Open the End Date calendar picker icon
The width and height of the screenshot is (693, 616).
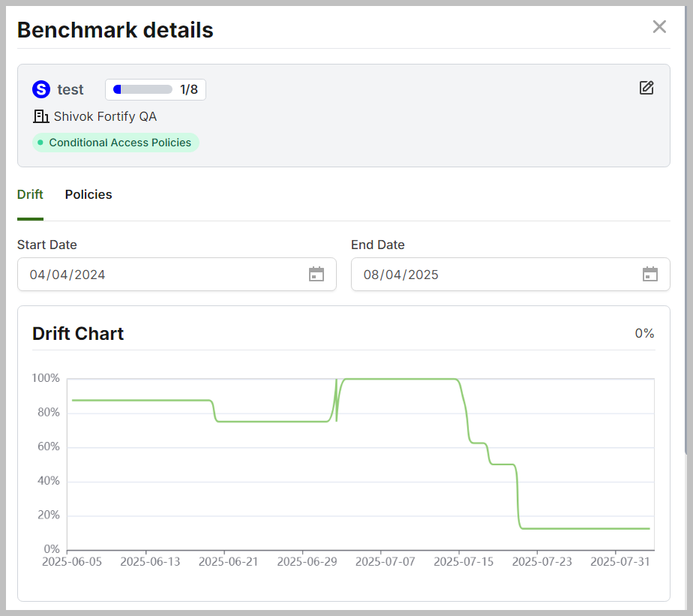[x=649, y=275]
